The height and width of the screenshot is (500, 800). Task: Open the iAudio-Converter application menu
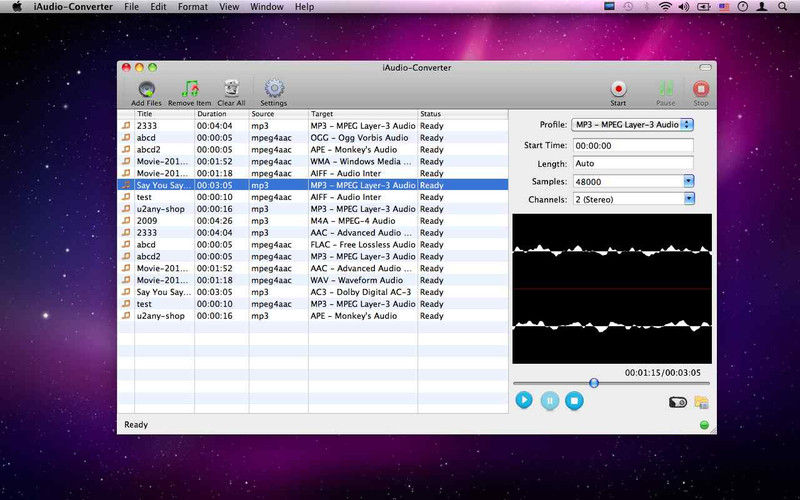pyautogui.click(x=73, y=7)
